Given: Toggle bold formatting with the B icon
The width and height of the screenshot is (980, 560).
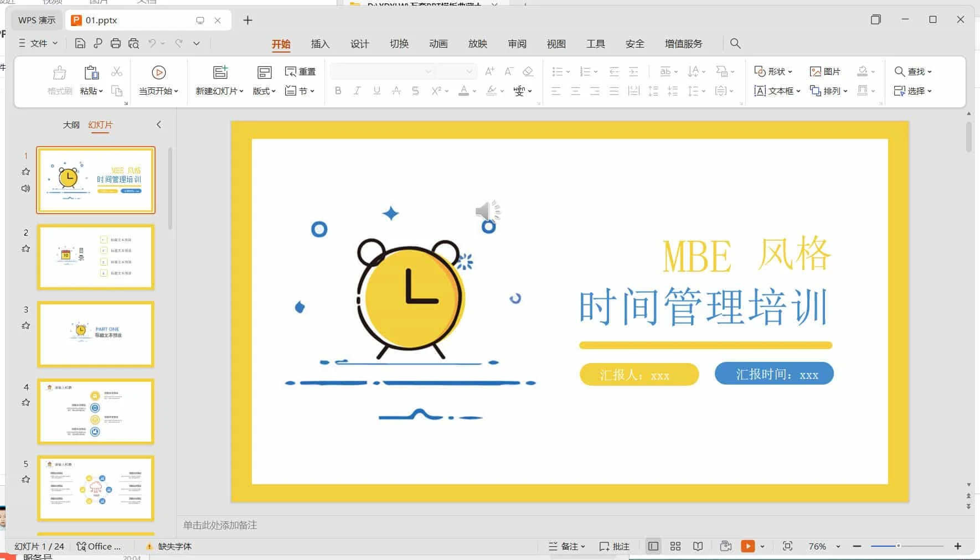Looking at the screenshot, I should 338,91.
